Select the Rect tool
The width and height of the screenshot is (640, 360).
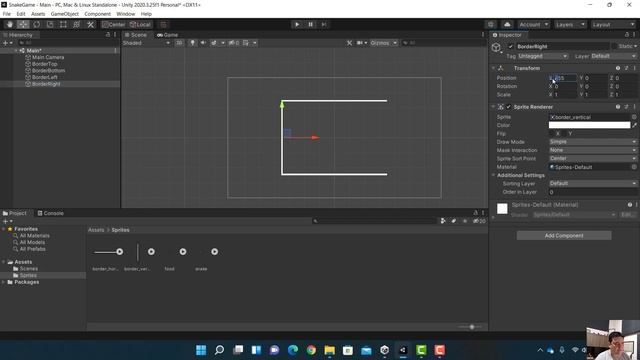tap(63, 24)
